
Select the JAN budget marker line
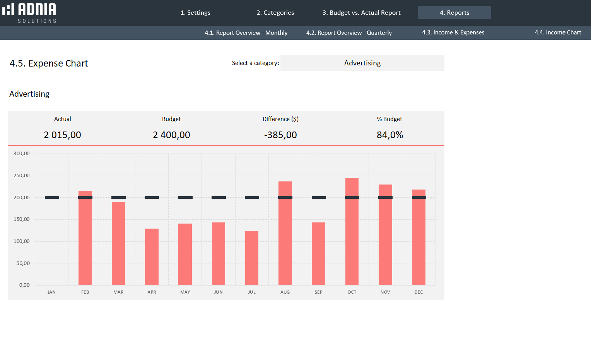click(x=52, y=198)
